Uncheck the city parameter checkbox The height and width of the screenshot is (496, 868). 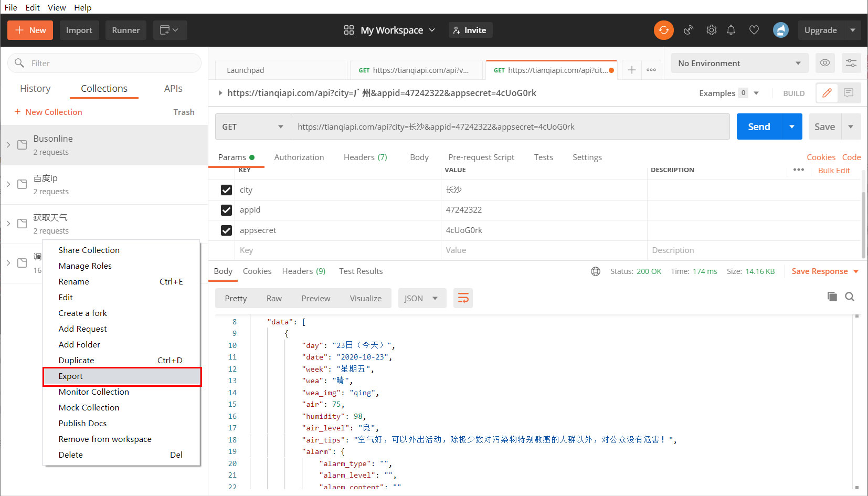pyautogui.click(x=226, y=190)
